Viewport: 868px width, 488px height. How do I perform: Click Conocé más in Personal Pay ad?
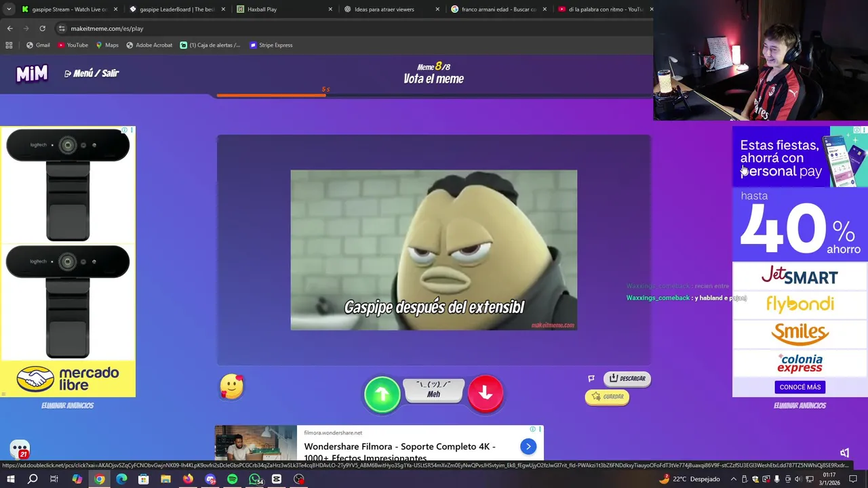[x=800, y=387]
